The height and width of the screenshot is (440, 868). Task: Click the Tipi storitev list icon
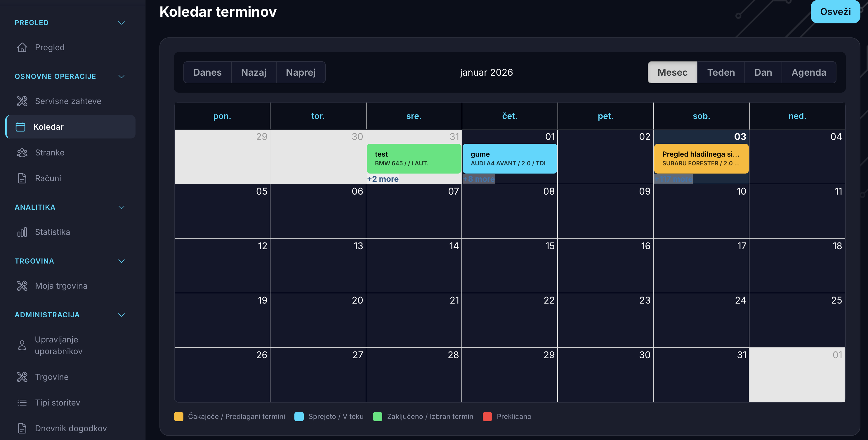[x=22, y=403]
